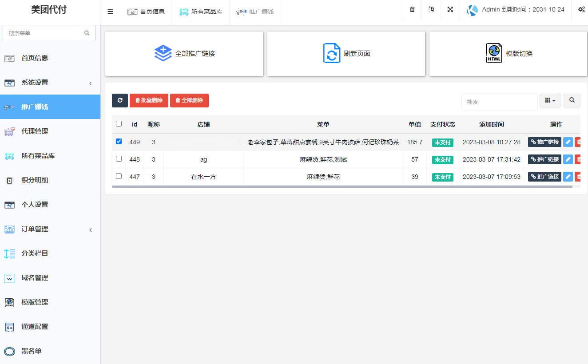This screenshot has height=364, width=588.
Task: Select all rows via the header checkbox
Action: point(119,124)
